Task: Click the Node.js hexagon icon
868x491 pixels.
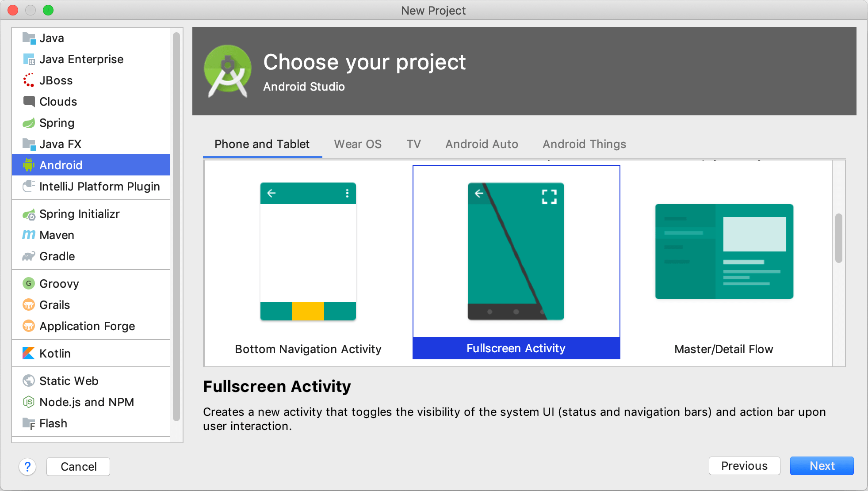Action: (x=29, y=402)
